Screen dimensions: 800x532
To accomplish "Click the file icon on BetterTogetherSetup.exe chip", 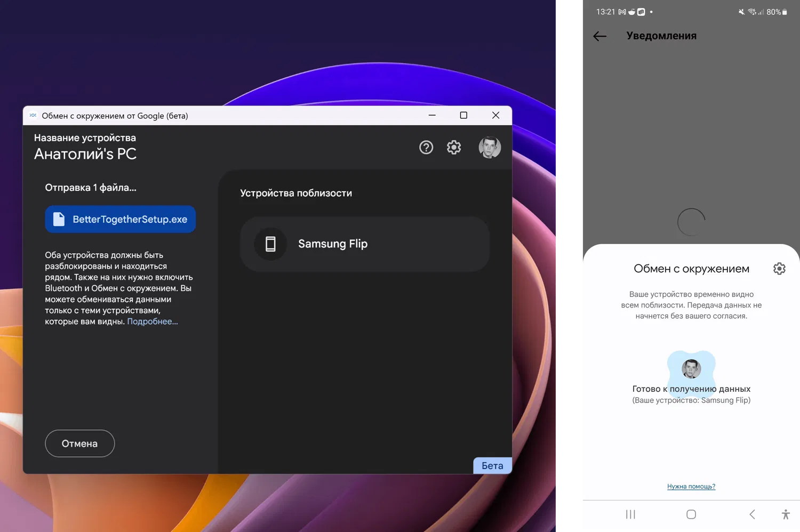I will coord(59,219).
